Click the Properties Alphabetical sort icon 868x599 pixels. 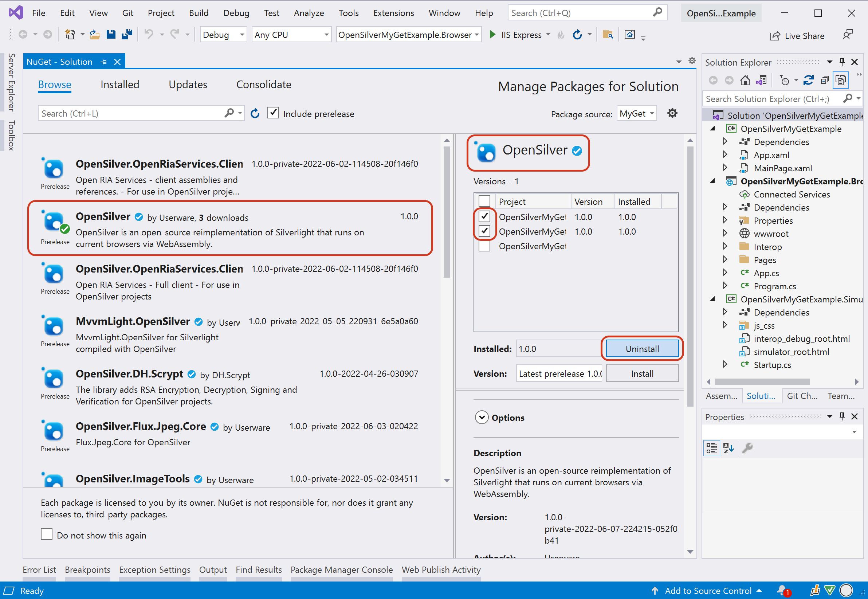coord(728,448)
